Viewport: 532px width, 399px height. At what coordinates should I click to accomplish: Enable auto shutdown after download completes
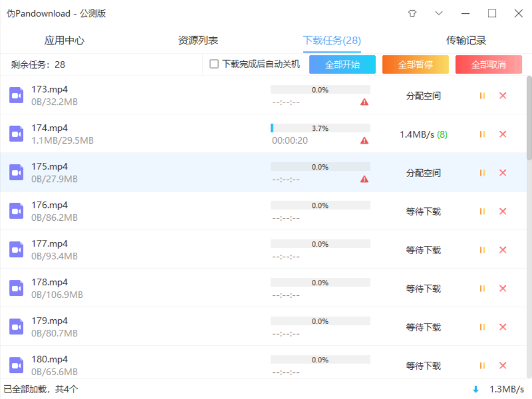click(x=214, y=64)
